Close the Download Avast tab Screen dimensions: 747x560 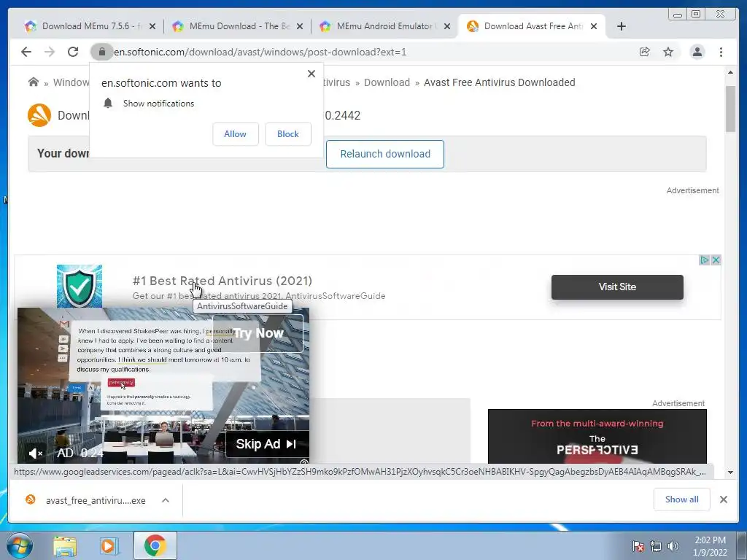coord(594,27)
